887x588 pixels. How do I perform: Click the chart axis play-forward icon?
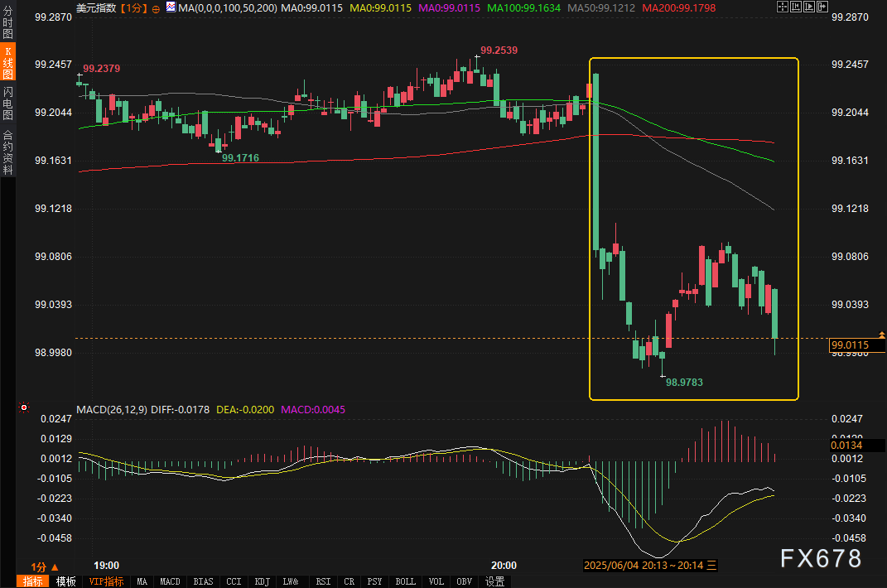(810, 6)
